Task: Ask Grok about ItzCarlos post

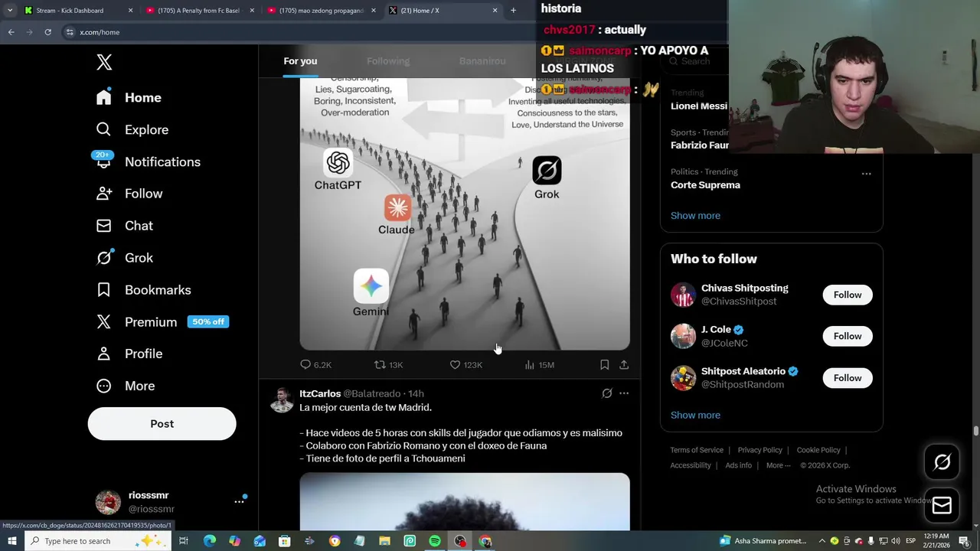Action: coord(606,393)
